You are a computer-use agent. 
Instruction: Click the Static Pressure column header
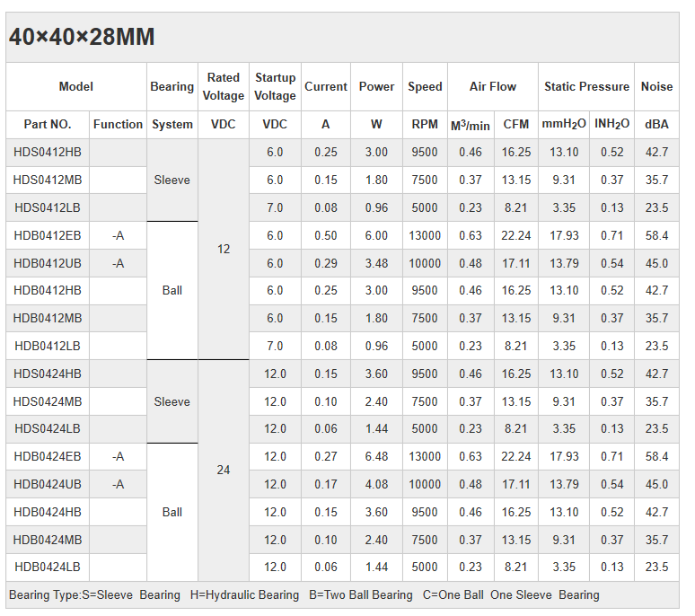[x=586, y=87]
